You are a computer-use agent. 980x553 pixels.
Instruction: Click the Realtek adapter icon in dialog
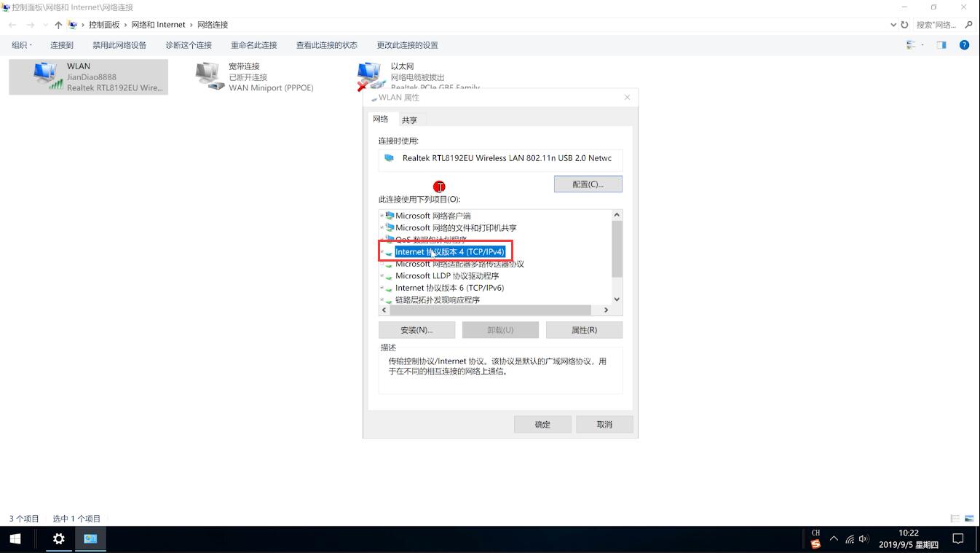click(x=389, y=158)
